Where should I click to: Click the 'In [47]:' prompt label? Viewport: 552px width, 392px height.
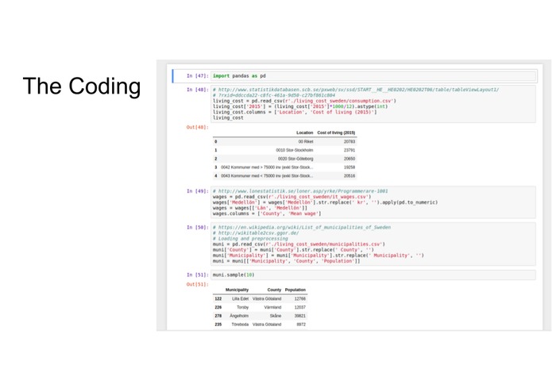pyautogui.click(x=198, y=76)
